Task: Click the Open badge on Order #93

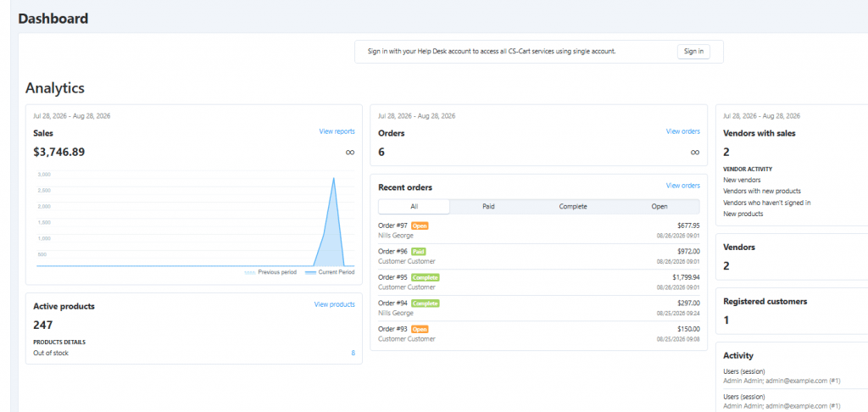Action: (420, 329)
